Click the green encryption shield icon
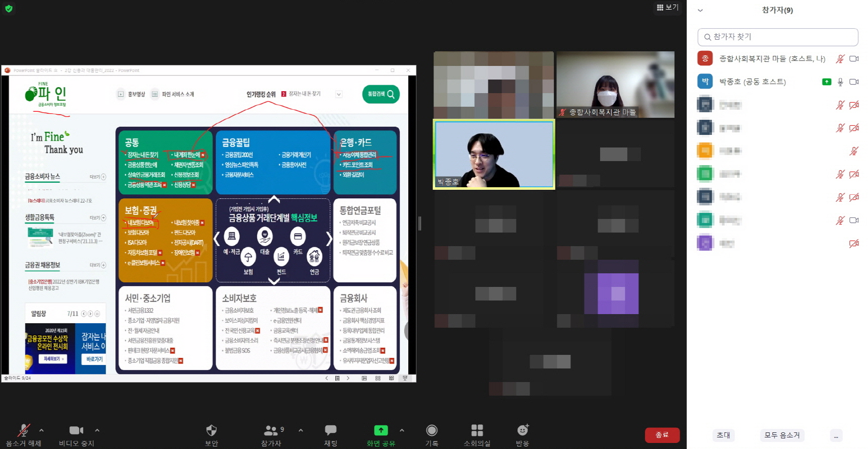The image size is (868, 449). (x=9, y=9)
